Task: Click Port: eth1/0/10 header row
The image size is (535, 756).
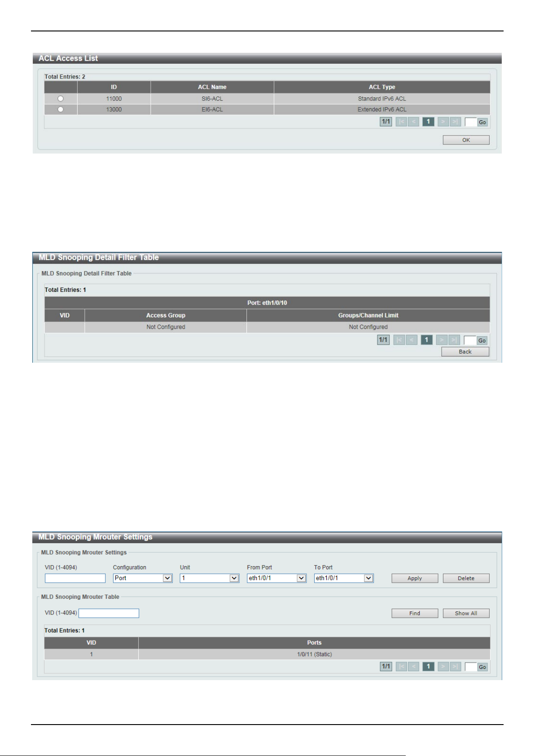Action: pos(267,303)
